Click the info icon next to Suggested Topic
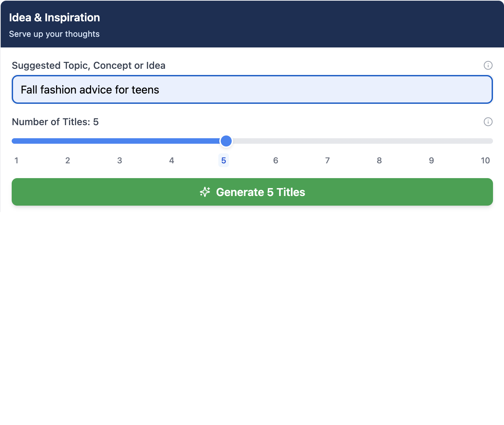 [488, 65]
